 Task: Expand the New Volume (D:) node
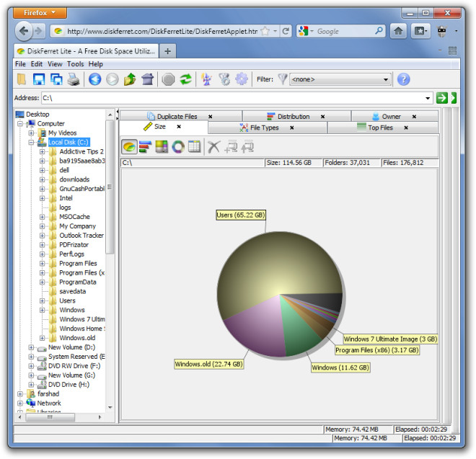31,347
